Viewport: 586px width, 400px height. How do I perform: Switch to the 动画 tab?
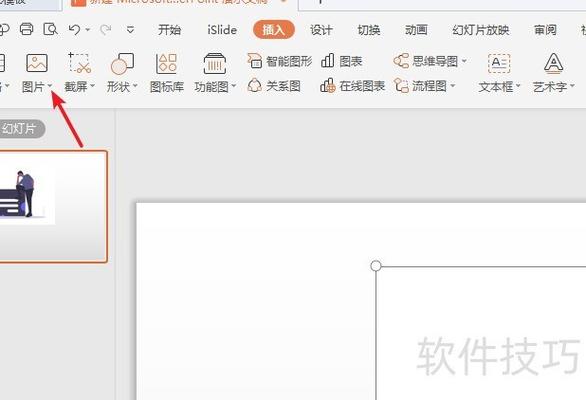click(416, 30)
